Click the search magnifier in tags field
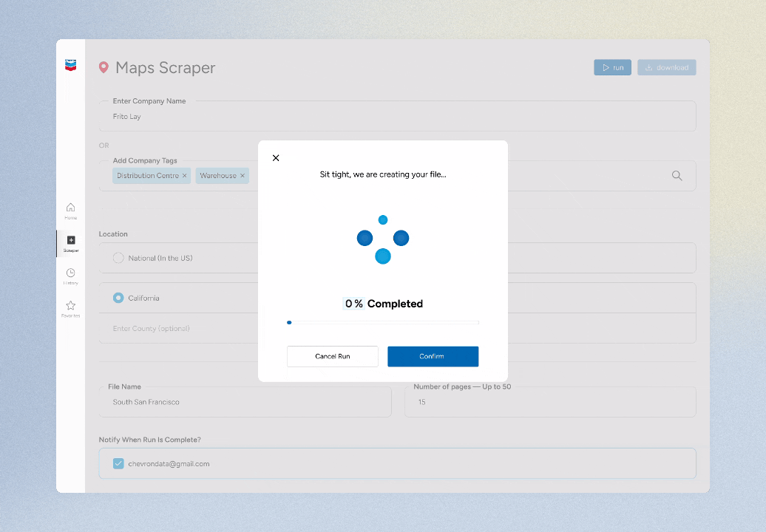Screen dimensions: 766x532 [x=677, y=176]
